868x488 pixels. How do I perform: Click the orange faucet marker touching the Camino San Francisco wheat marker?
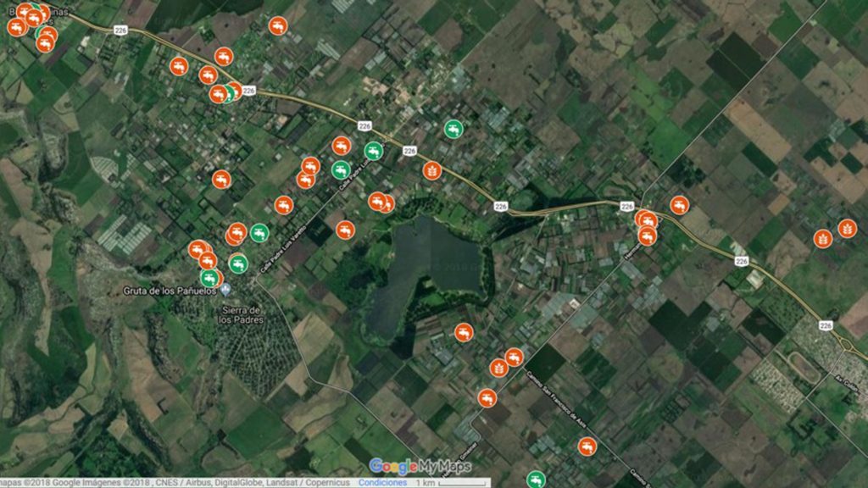pos(514,357)
